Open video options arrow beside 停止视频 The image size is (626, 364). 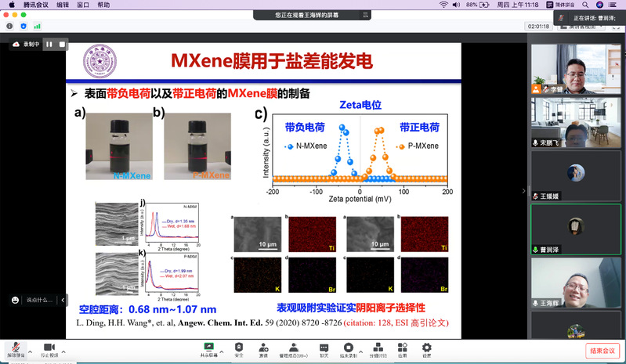64,346
